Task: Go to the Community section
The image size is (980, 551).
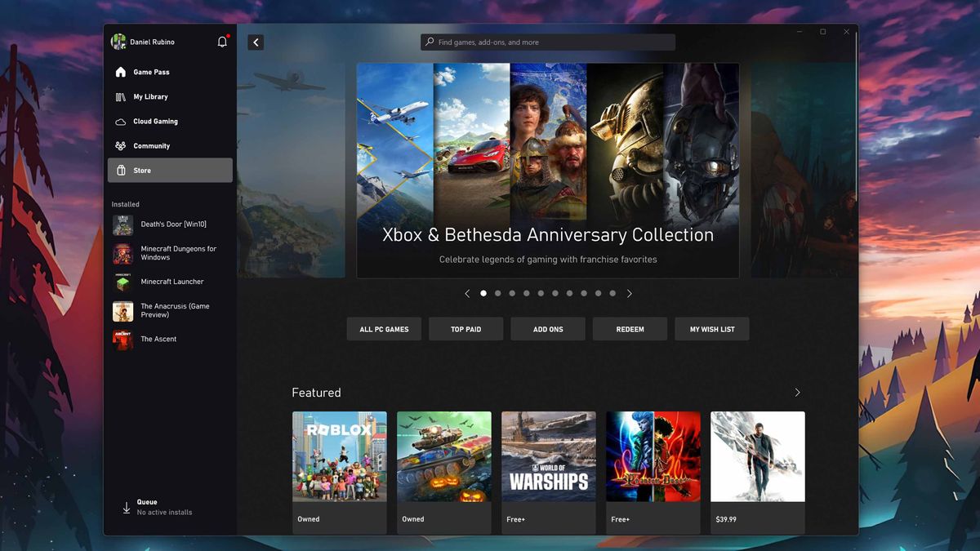Action: click(152, 145)
